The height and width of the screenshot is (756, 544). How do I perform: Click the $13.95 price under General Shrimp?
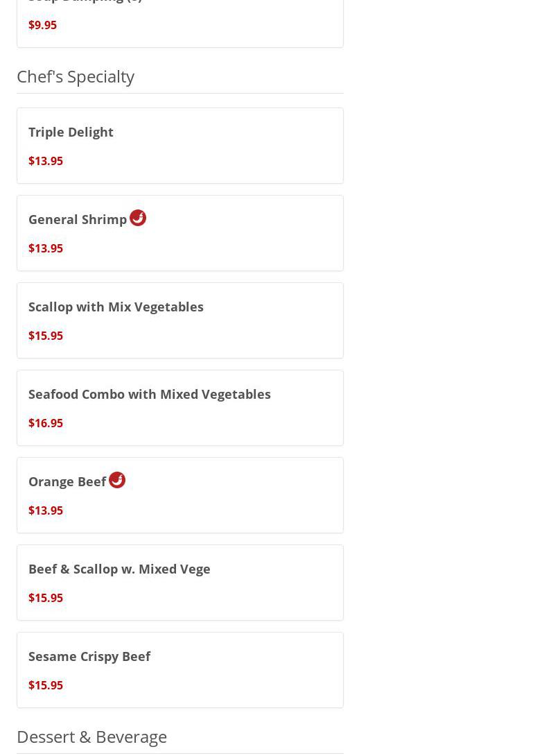point(46,248)
